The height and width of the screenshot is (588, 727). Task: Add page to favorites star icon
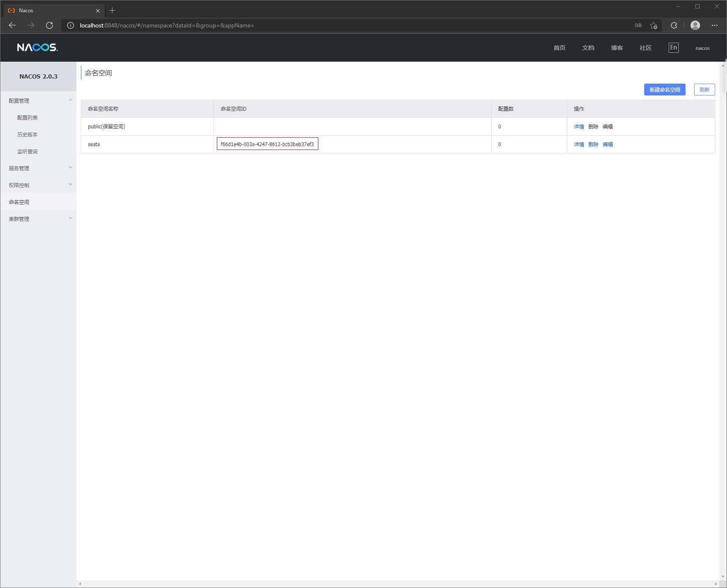653,25
